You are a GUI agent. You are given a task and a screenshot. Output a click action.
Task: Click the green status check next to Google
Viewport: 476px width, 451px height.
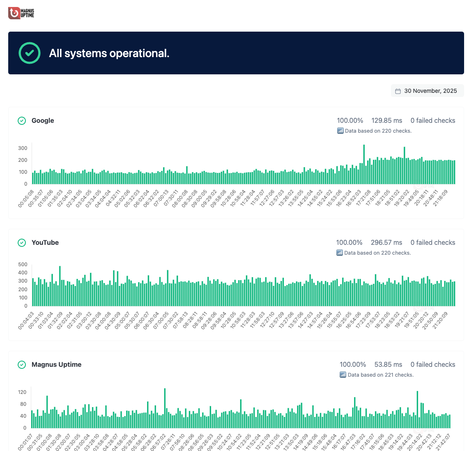click(x=22, y=121)
